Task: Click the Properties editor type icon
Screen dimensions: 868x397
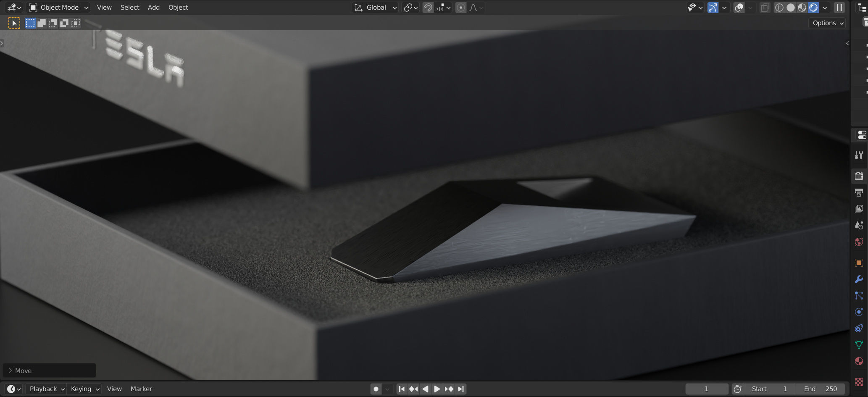Action: (862, 135)
